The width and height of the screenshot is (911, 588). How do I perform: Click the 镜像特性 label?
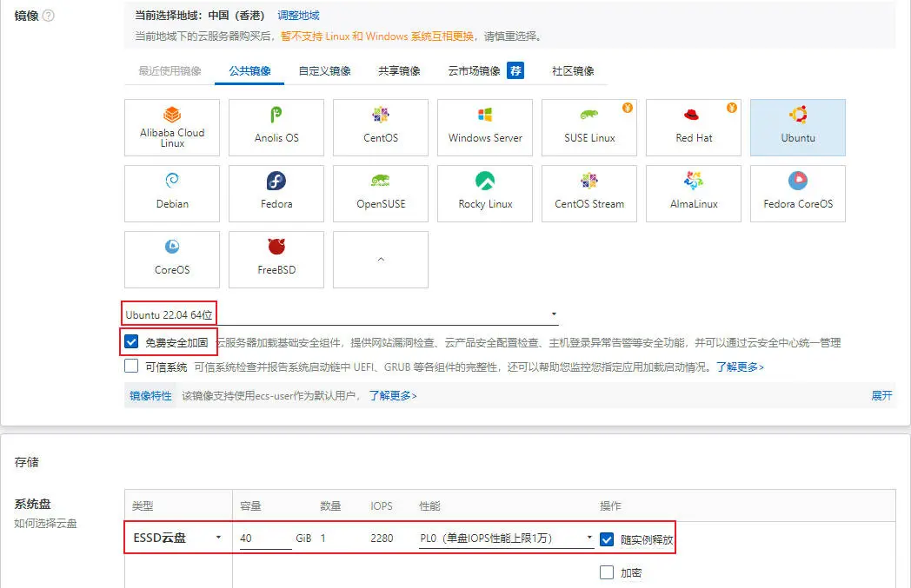(150, 396)
